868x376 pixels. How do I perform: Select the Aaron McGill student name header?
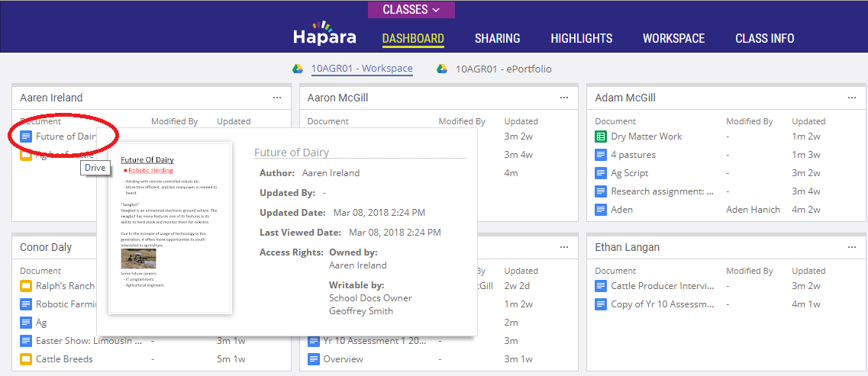point(337,98)
